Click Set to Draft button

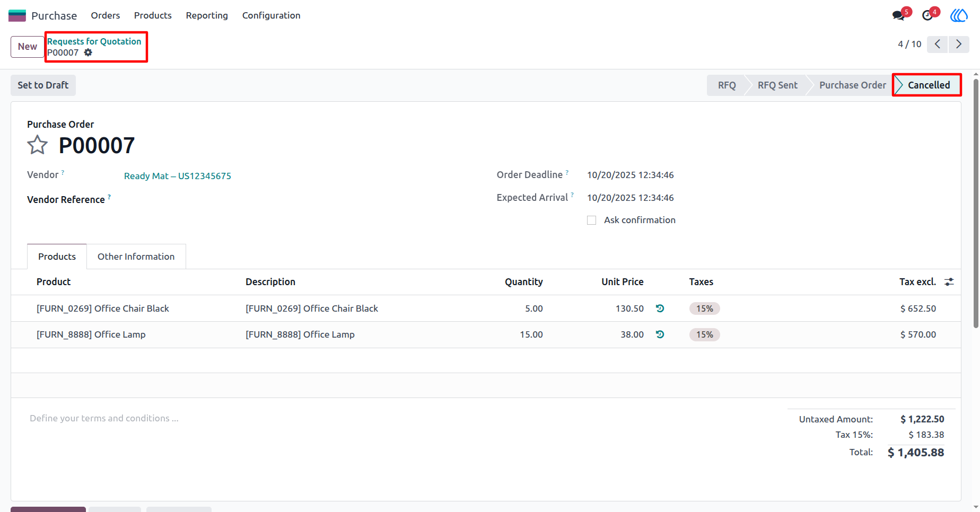pyautogui.click(x=43, y=85)
